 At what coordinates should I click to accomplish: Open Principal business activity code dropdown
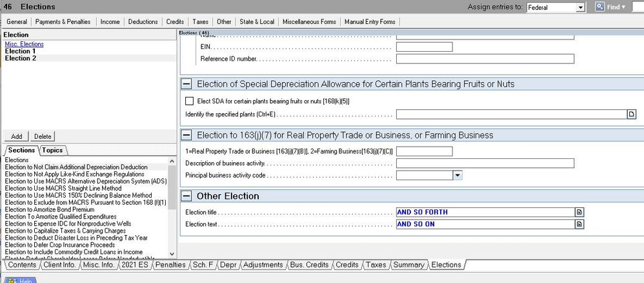(x=458, y=175)
